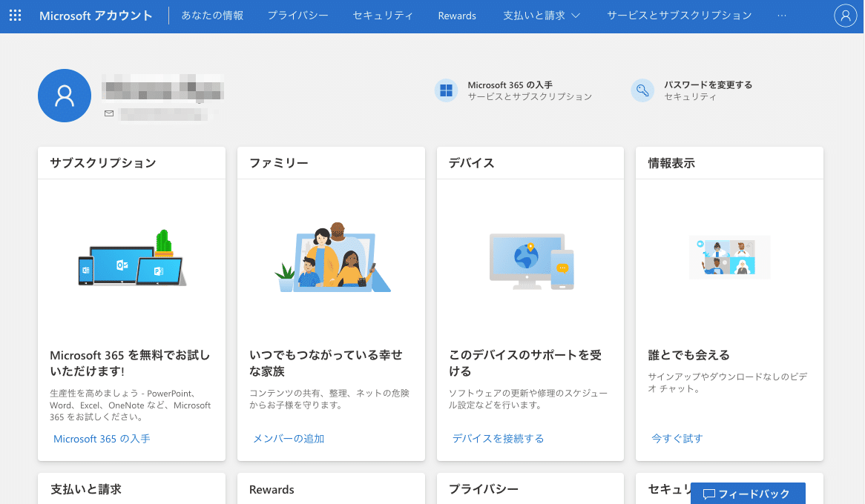The height and width of the screenshot is (504, 865).
Task: Click 支払いと請求 bottom card heading
Action: tap(86, 489)
